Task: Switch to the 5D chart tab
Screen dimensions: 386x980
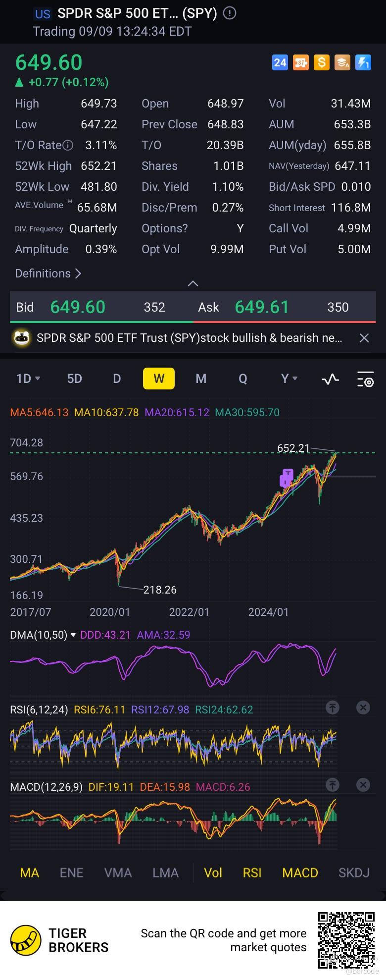Action: pyautogui.click(x=74, y=379)
